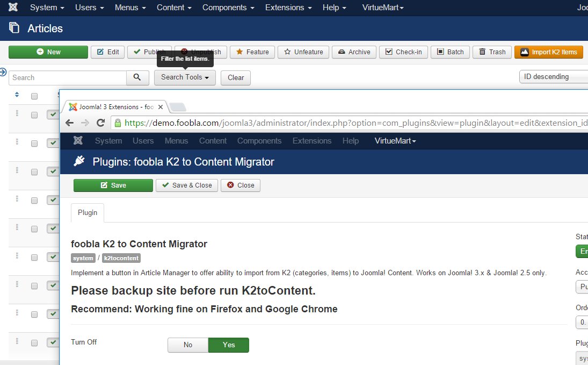Click the Check-in toolbar button

[403, 52]
